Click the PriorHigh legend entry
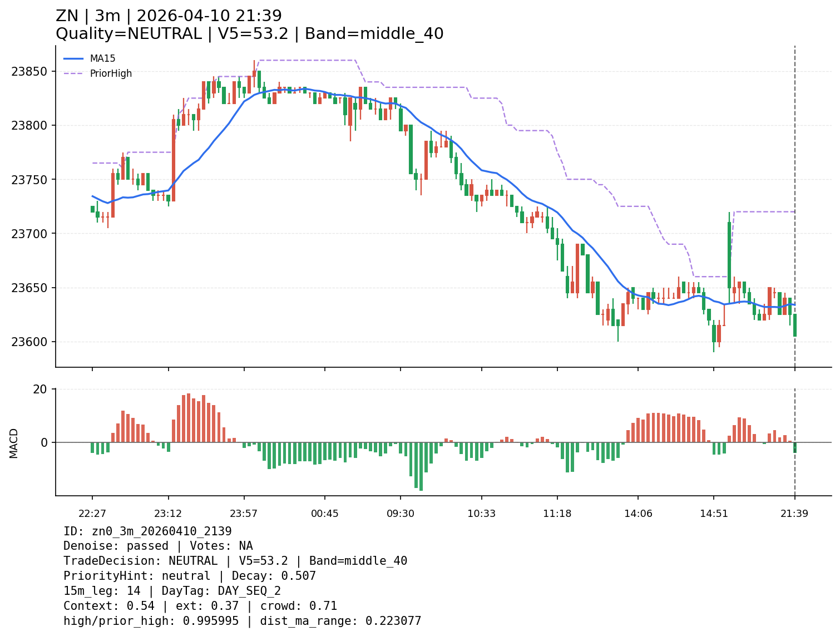Screen dimensions: 840x636 coord(111,73)
